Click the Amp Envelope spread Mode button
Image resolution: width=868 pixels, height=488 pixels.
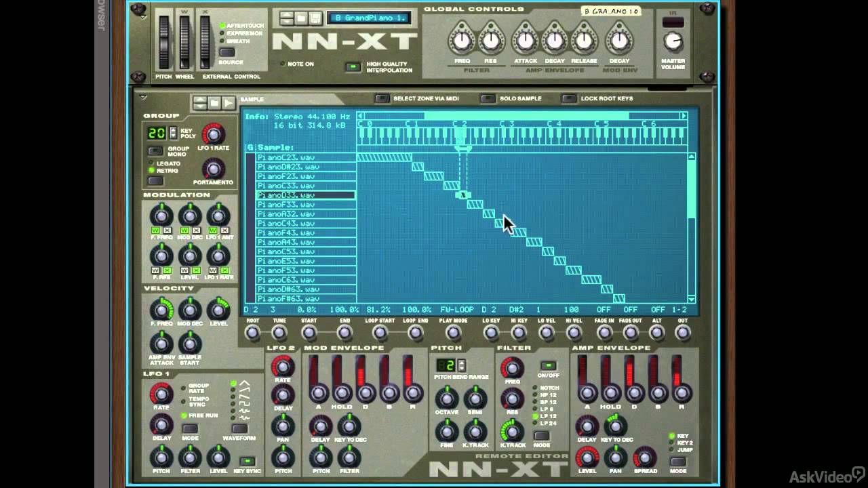pyautogui.click(x=678, y=462)
